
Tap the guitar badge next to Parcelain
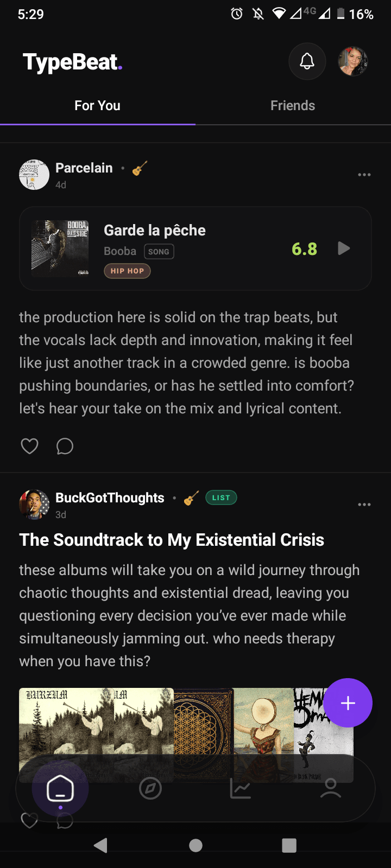138,169
